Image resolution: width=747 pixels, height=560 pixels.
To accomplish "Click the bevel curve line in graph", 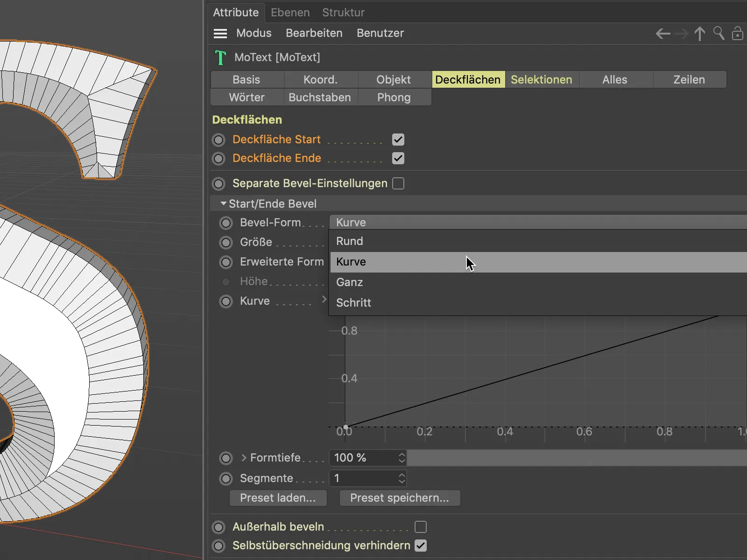I will click(x=532, y=371).
